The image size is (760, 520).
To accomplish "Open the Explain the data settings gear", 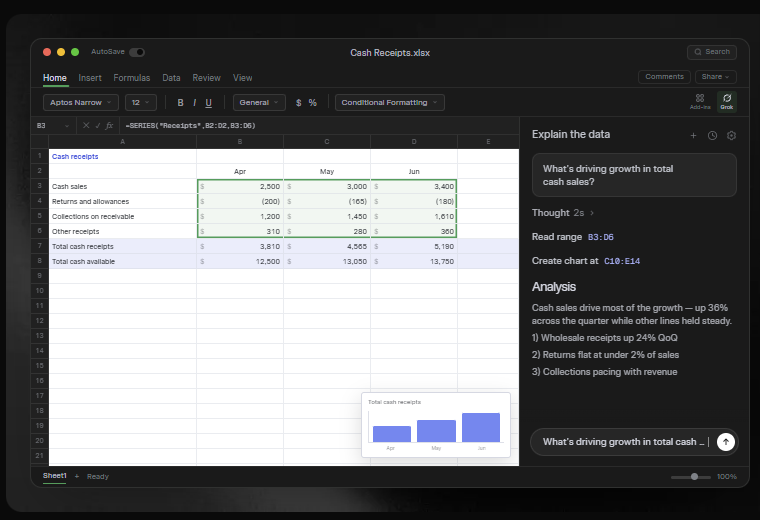I will pyautogui.click(x=731, y=136).
